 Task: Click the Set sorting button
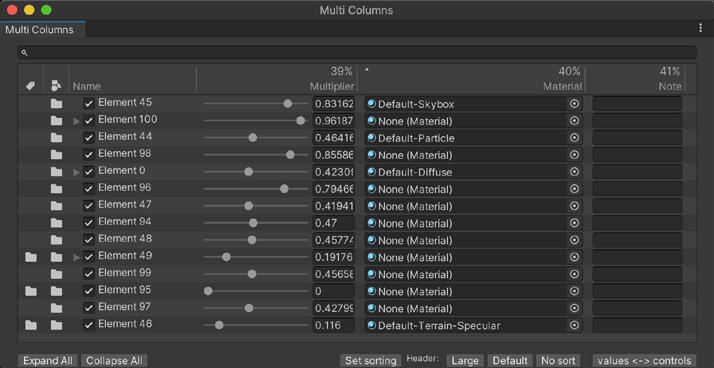(x=370, y=361)
